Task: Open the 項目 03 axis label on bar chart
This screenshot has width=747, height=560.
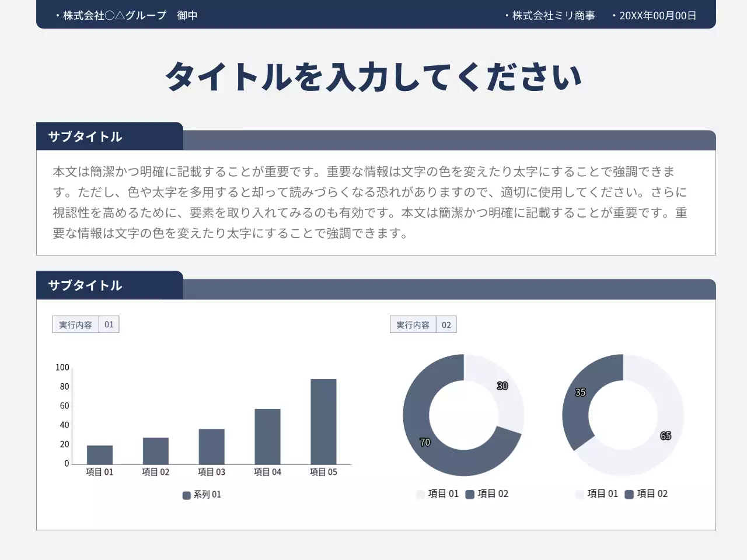Action: [211, 472]
